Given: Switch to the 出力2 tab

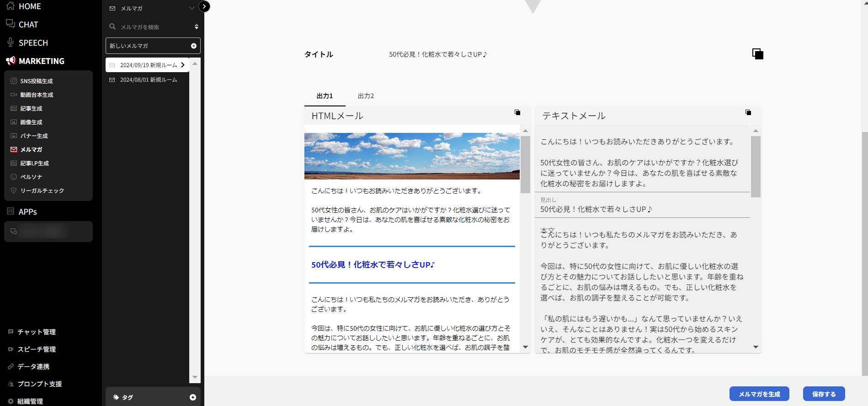Looking at the screenshot, I should pos(366,96).
